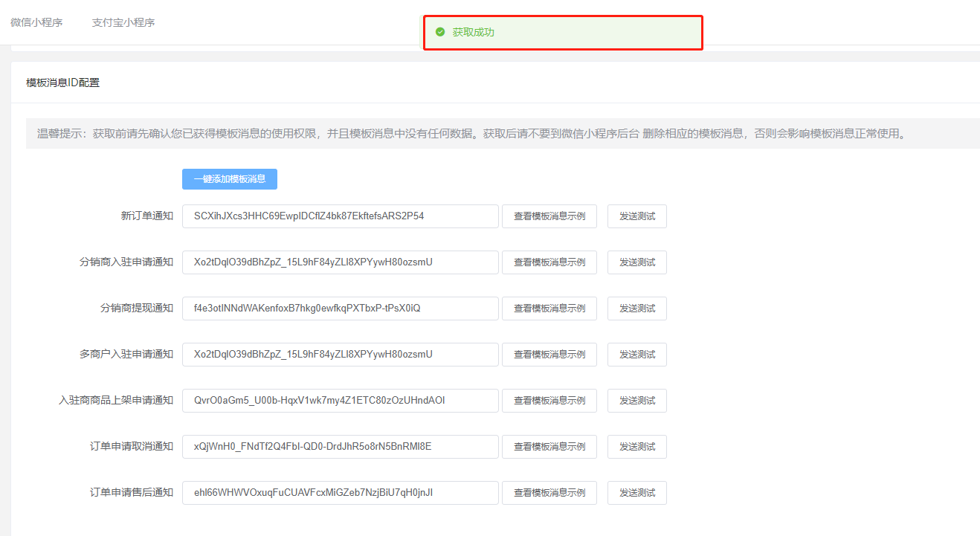Click the 获取成功 notification banner
The image size is (980, 536).
point(563,33)
